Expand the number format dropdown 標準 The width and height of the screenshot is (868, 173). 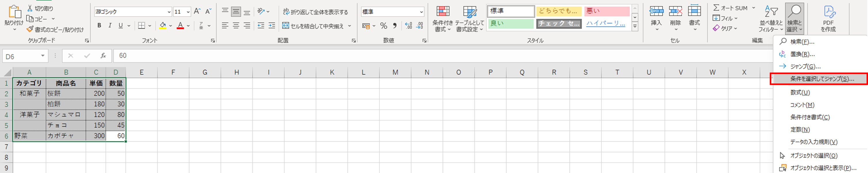421,12
